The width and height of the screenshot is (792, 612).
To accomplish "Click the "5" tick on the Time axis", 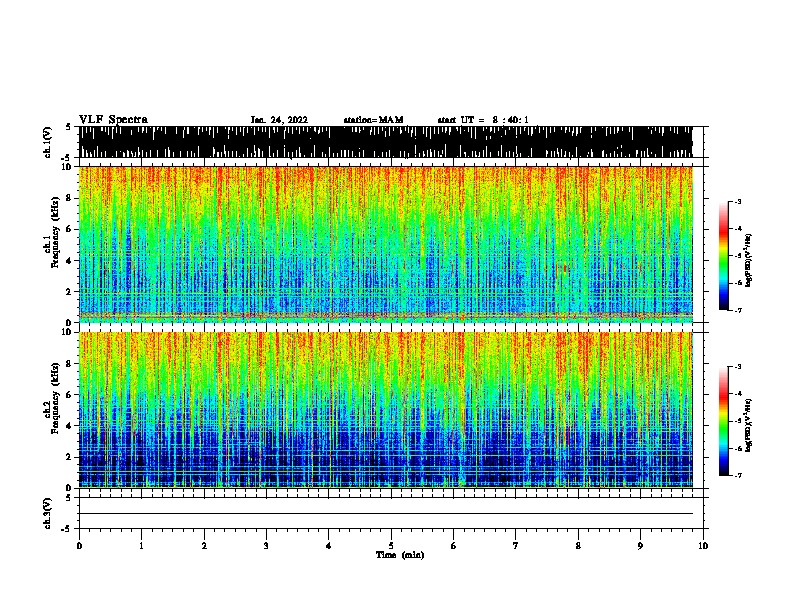I will point(391,546).
